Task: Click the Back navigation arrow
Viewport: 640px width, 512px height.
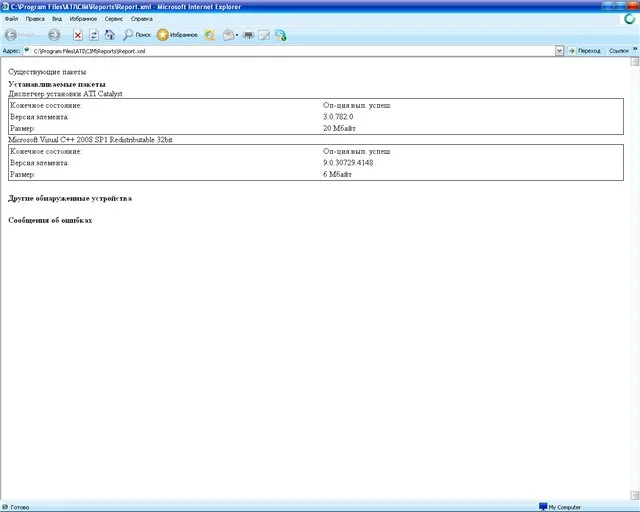Action: [x=11, y=35]
